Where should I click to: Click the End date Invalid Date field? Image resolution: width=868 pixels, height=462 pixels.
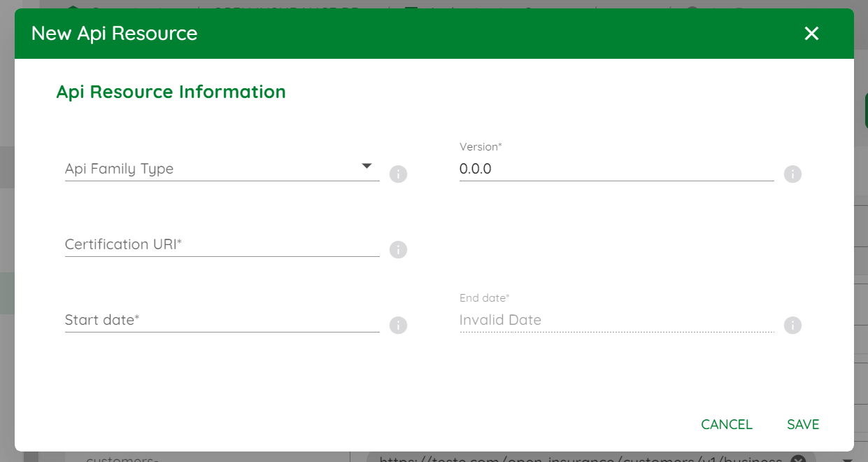(617, 320)
